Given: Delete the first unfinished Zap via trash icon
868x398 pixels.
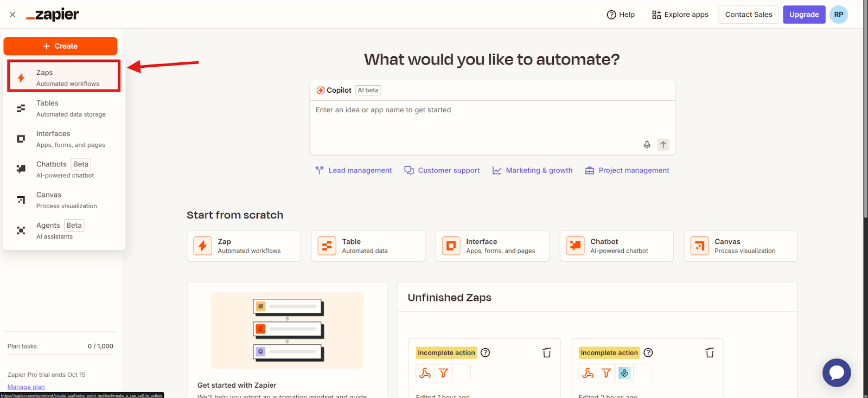Looking at the screenshot, I should coord(547,353).
